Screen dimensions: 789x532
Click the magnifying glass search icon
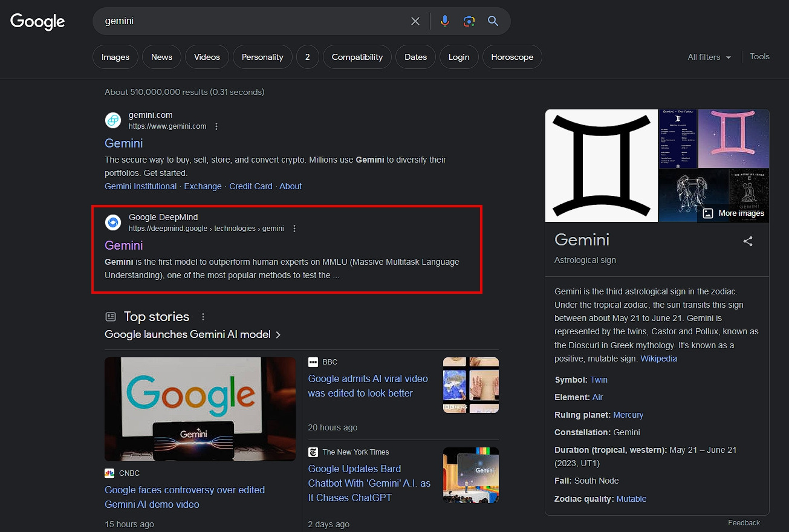click(x=493, y=21)
